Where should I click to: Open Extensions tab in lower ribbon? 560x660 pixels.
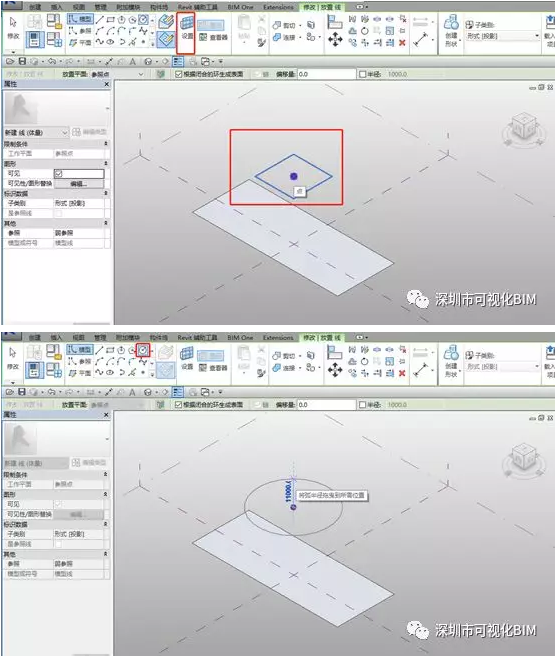[278, 338]
